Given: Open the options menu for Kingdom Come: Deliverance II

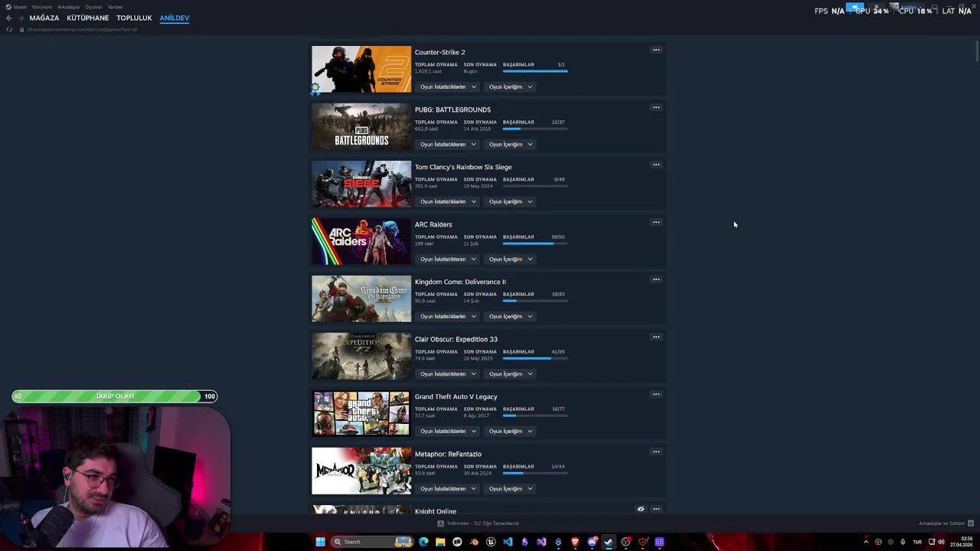Looking at the screenshot, I should (656, 279).
